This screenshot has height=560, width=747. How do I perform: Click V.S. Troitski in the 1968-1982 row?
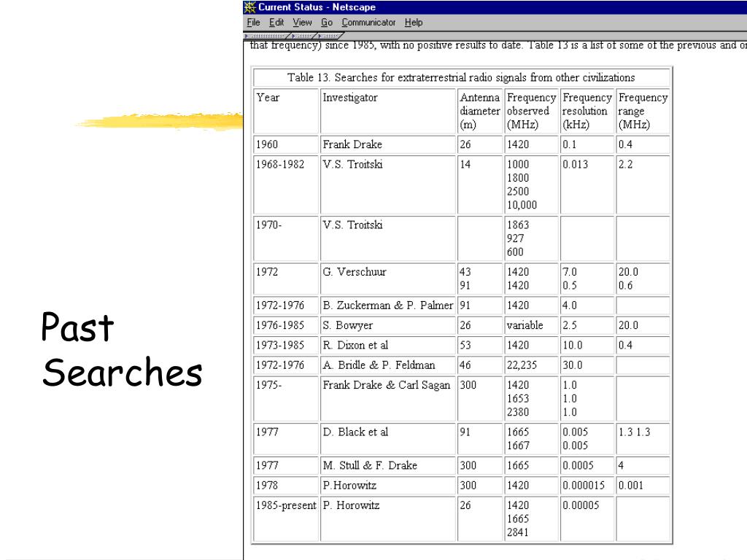[x=352, y=164]
